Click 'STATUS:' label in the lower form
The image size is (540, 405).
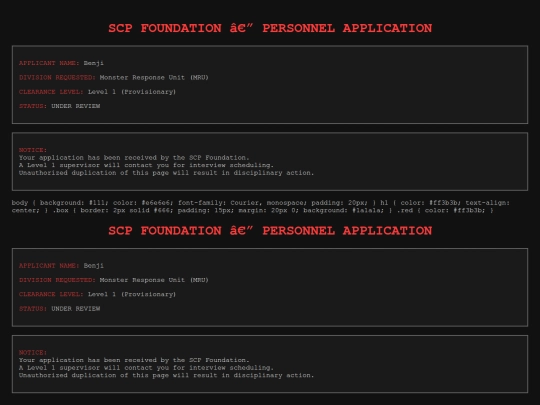click(x=33, y=309)
